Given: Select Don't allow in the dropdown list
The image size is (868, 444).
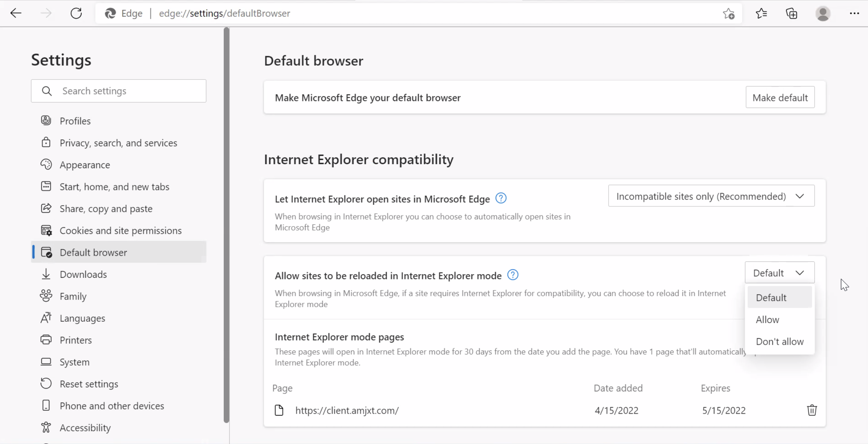Looking at the screenshot, I should pos(779,341).
